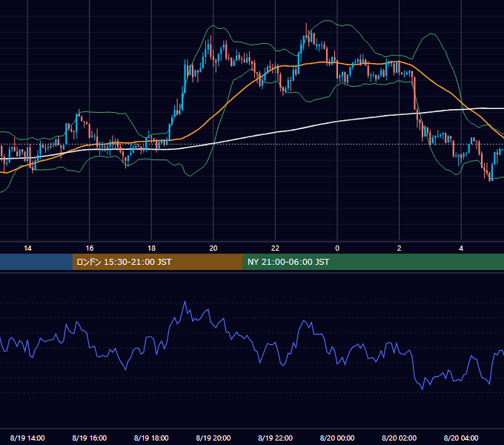The width and height of the screenshot is (504, 445).
Task: Click the 4 hour axis label
Action: click(x=461, y=248)
